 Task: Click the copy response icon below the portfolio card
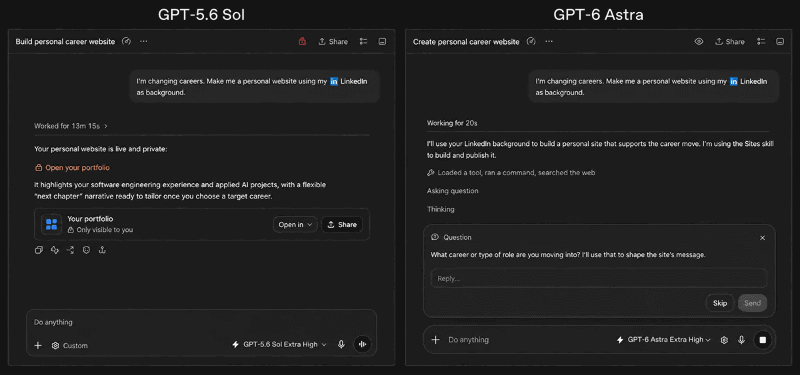[x=39, y=250]
